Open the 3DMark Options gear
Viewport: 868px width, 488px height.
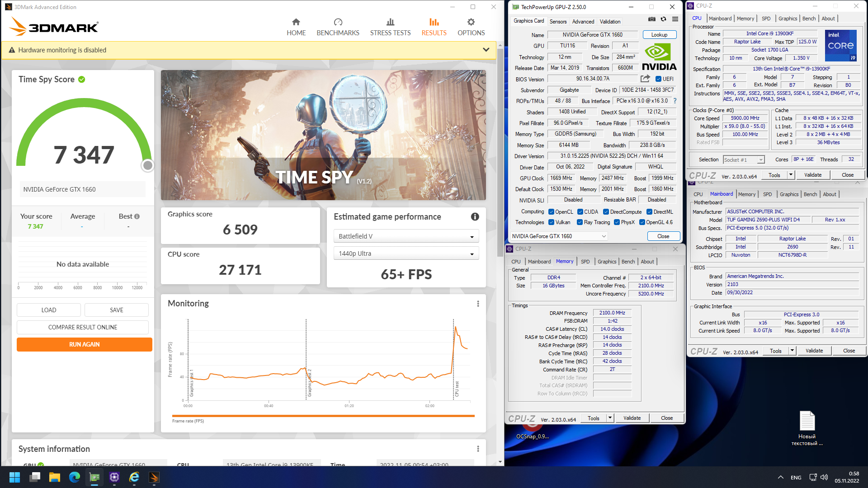(x=471, y=22)
